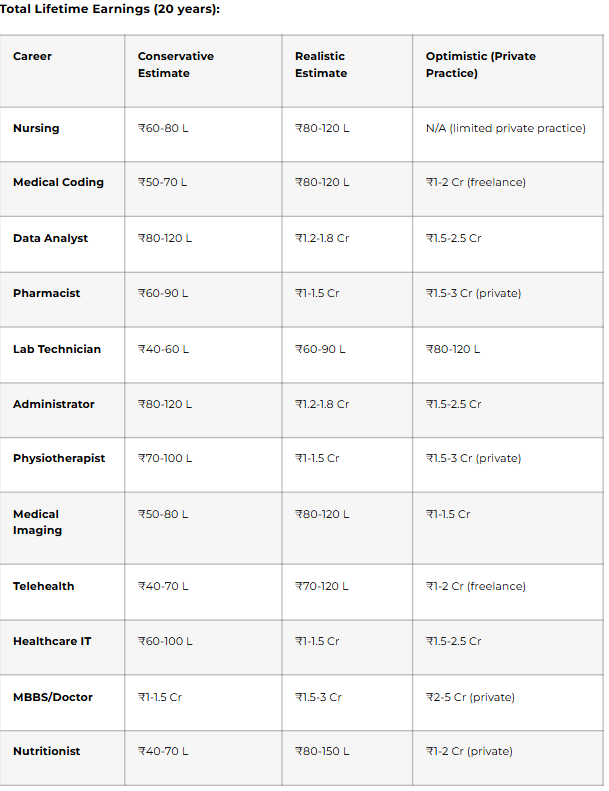Click the "Optimistic (Private Practice)" column header
This screenshot has height=791, width=609.
pos(480,64)
